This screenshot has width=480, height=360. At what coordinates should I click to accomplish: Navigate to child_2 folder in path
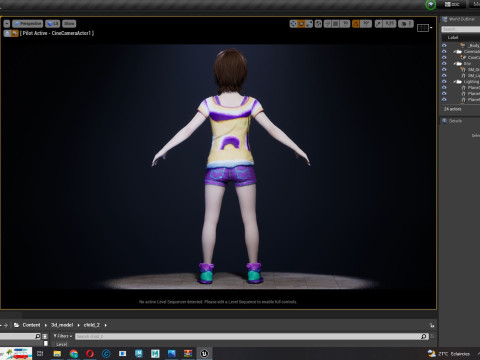(x=92, y=325)
